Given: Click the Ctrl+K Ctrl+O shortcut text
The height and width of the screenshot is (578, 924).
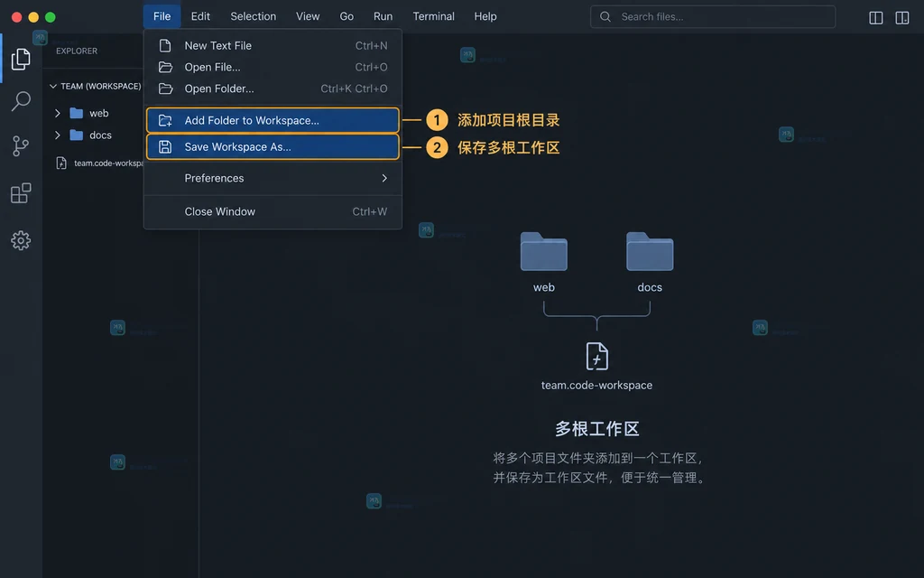Looking at the screenshot, I should pyautogui.click(x=354, y=89).
